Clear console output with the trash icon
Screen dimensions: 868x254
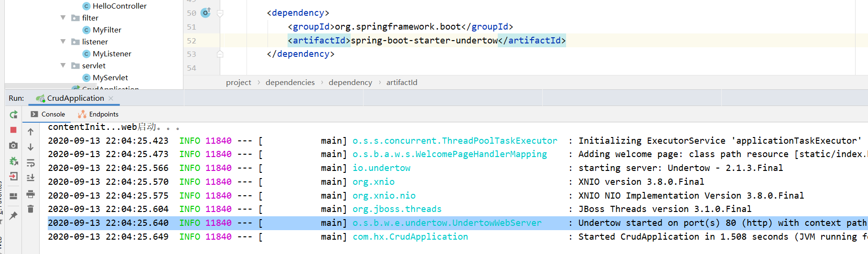tap(31, 209)
